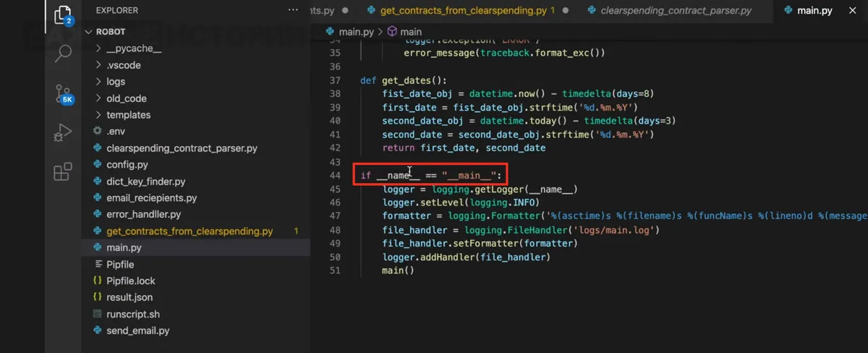
Task: Click the Explorer more actions ellipsis
Action: click(293, 10)
